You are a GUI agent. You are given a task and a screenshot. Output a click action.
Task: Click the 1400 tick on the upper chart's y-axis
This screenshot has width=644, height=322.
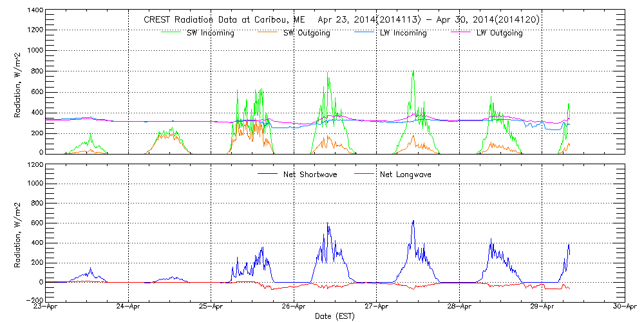coord(35,11)
